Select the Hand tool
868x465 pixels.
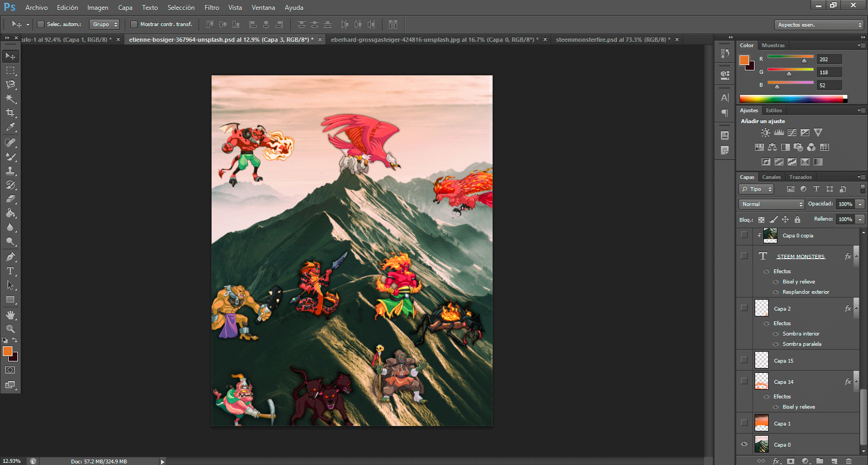click(x=10, y=315)
